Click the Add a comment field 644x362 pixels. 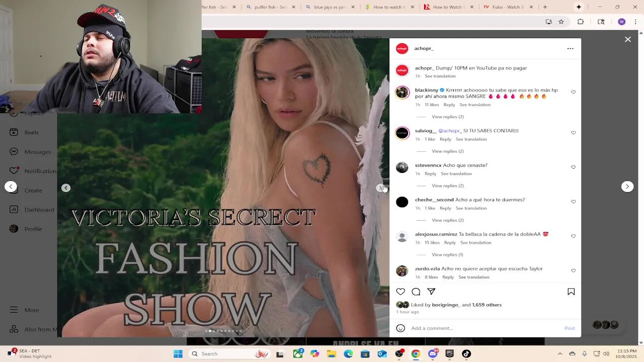(x=486, y=328)
